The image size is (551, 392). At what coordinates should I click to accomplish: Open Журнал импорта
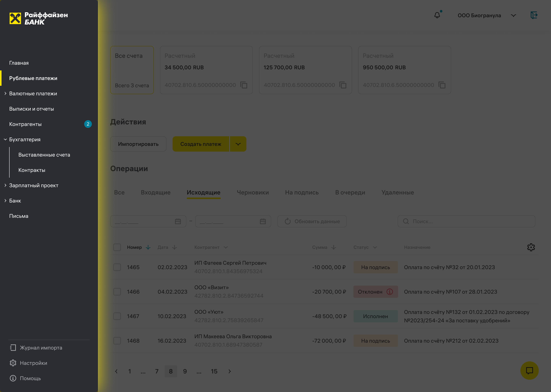point(36,348)
